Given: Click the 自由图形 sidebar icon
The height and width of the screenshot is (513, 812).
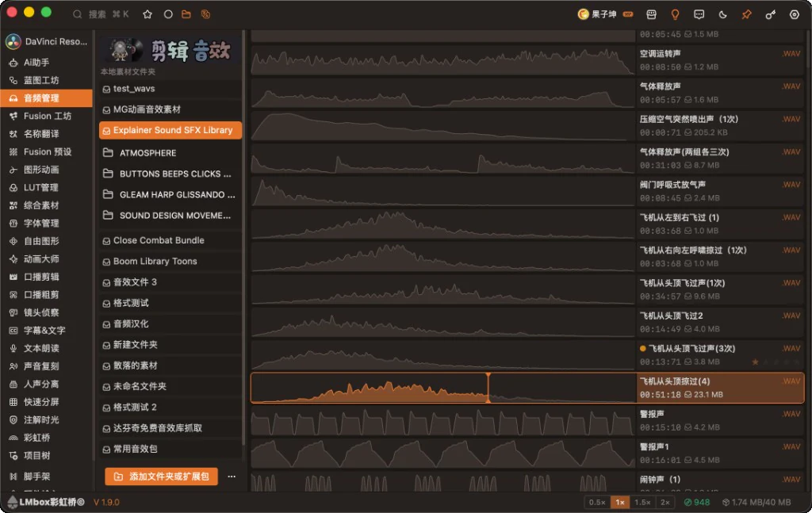Looking at the screenshot, I should [13, 241].
